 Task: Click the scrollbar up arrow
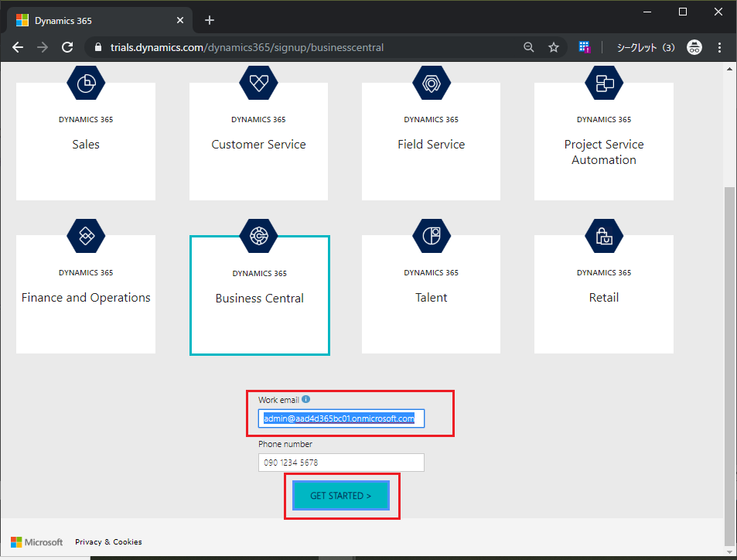pyautogui.click(x=729, y=69)
